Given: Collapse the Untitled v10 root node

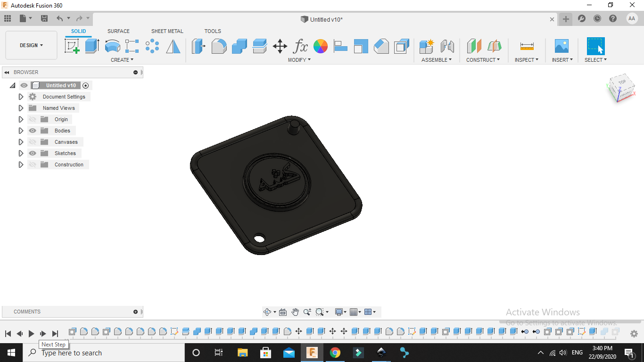Looking at the screenshot, I should 12,85.
